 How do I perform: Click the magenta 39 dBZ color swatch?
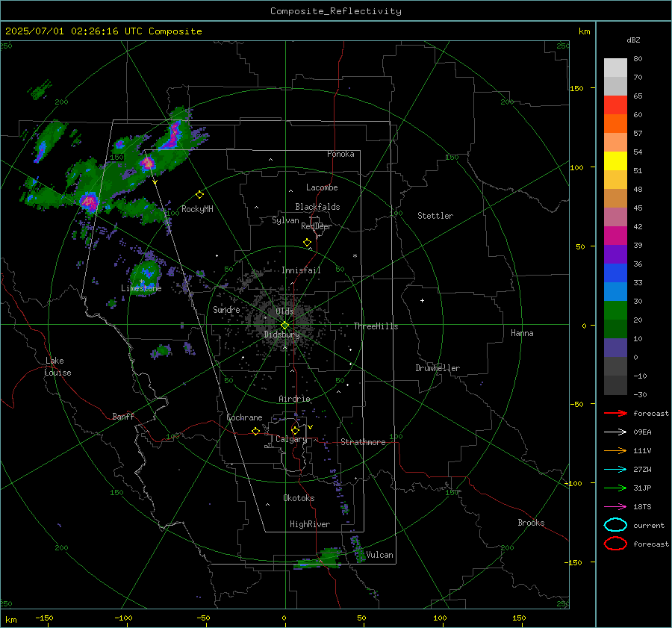pos(615,236)
